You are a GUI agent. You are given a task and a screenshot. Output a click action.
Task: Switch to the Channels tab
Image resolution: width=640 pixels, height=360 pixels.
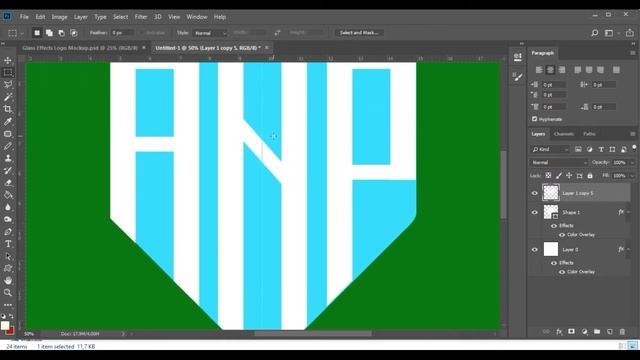[x=564, y=134]
